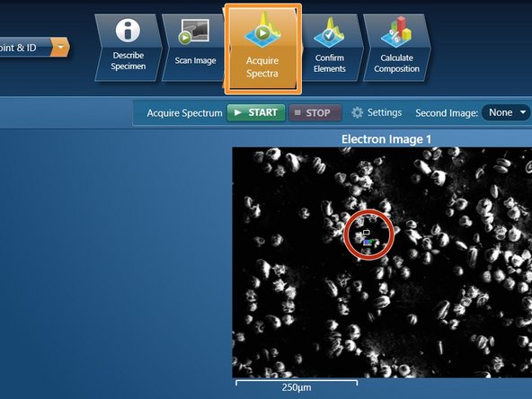Click the Acquire Spectrum label
Screen dimensions: 532x399
point(184,112)
